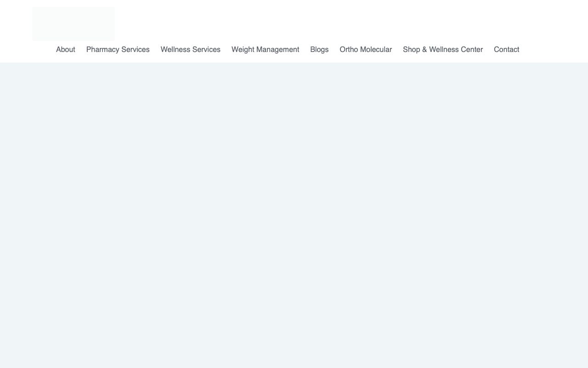This screenshot has width=588, height=368.
Task: Open the About page
Action: 66,49
